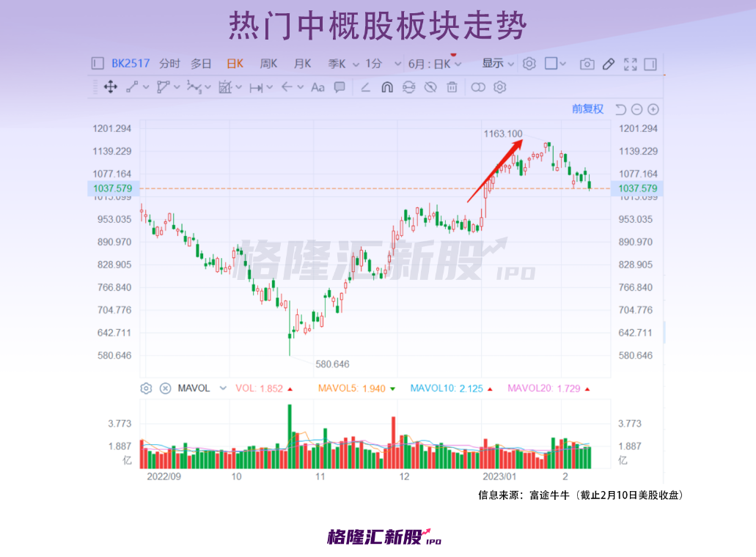Delete drawings with the trash icon
This screenshot has width=756, height=557.
point(452,87)
